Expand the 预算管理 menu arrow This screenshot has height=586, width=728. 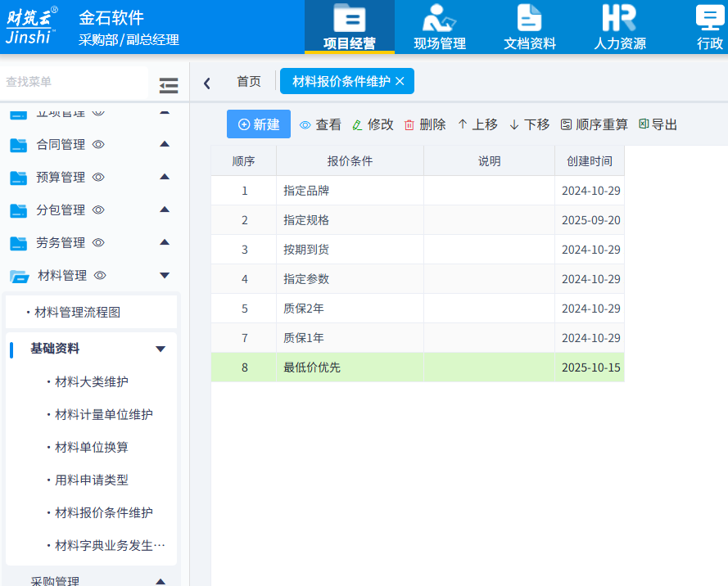tap(165, 177)
